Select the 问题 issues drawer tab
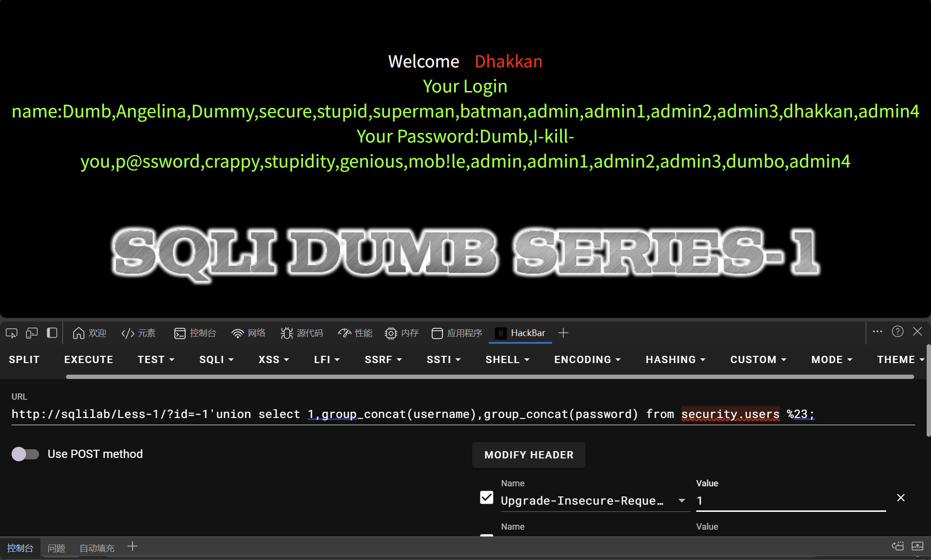931x560 pixels. (x=56, y=548)
